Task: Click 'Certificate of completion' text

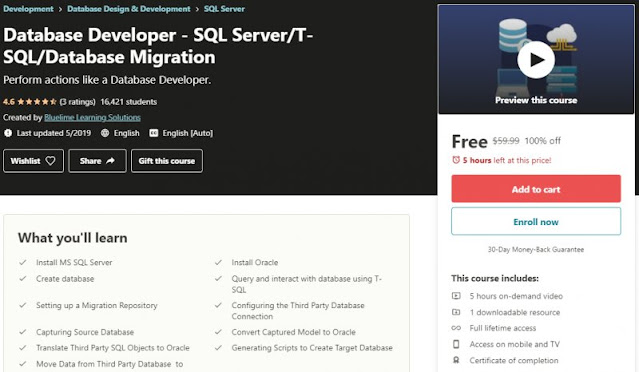Action: coord(514,360)
